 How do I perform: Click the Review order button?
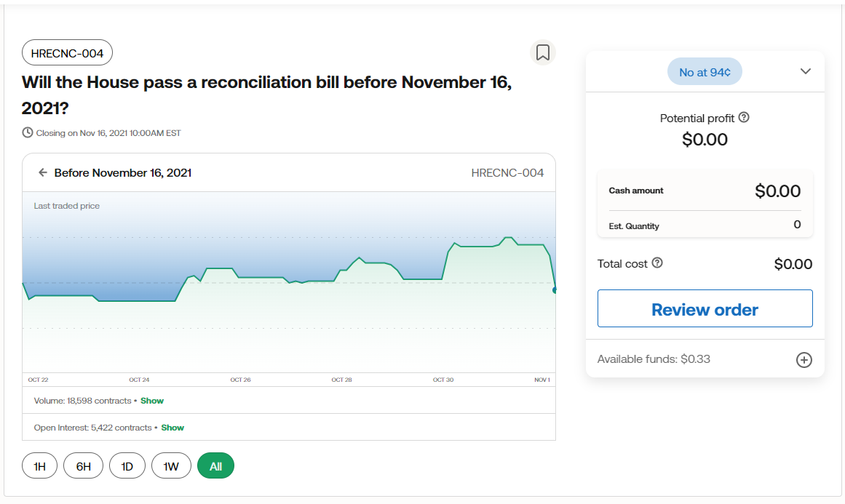pyautogui.click(x=705, y=309)
